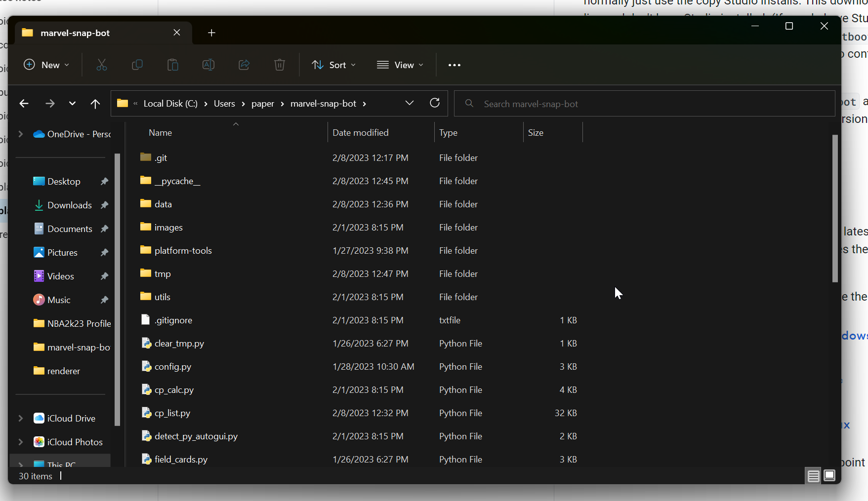The image size is (868, 501).
Task: Expand This PC in the sidebar
Action: coord(20,464)
